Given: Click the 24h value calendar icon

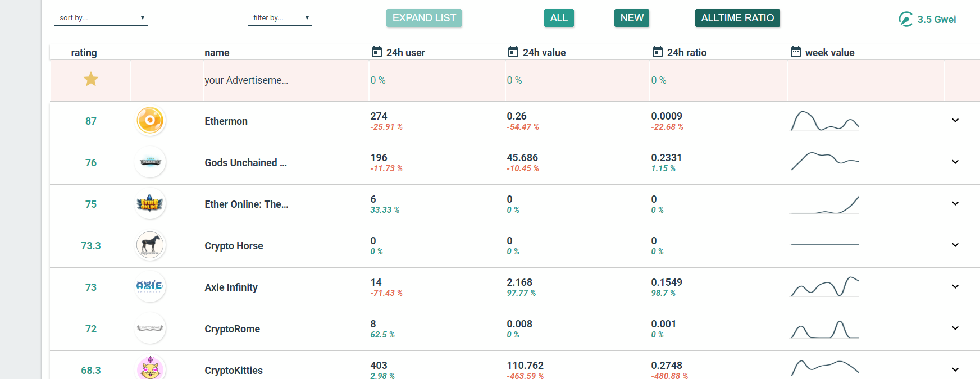Looking at the screenshot, I should (x=513, y=52).
